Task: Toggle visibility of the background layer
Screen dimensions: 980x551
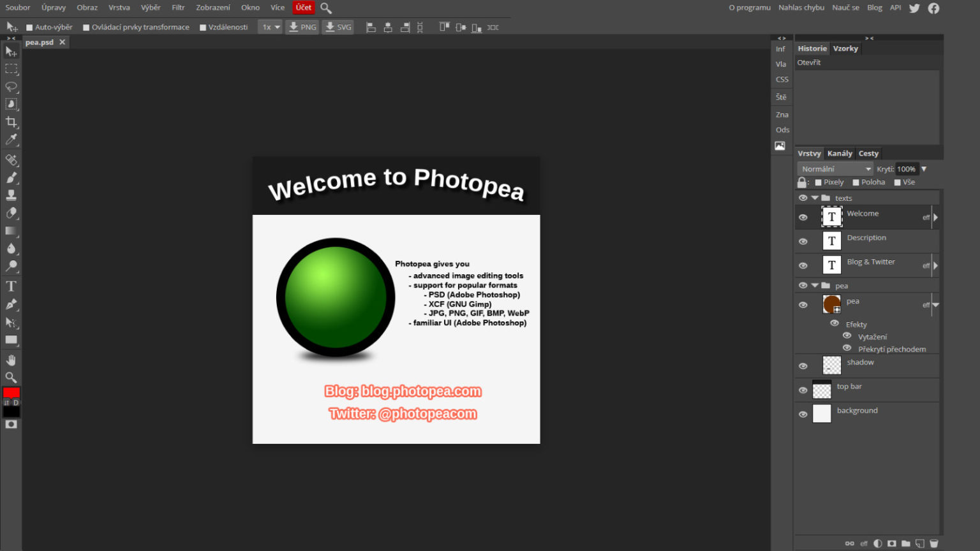Action: 803,414
